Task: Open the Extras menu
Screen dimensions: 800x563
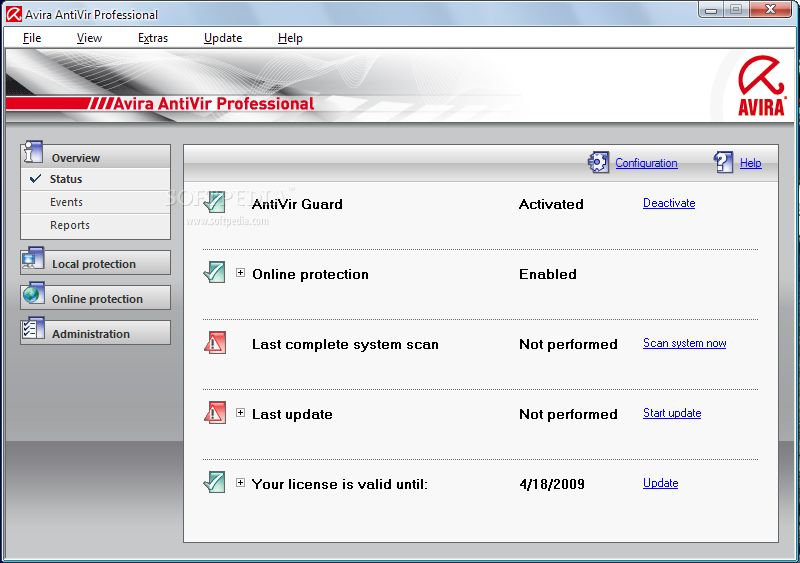Action: pyautogui.click(x=153, y=38)
